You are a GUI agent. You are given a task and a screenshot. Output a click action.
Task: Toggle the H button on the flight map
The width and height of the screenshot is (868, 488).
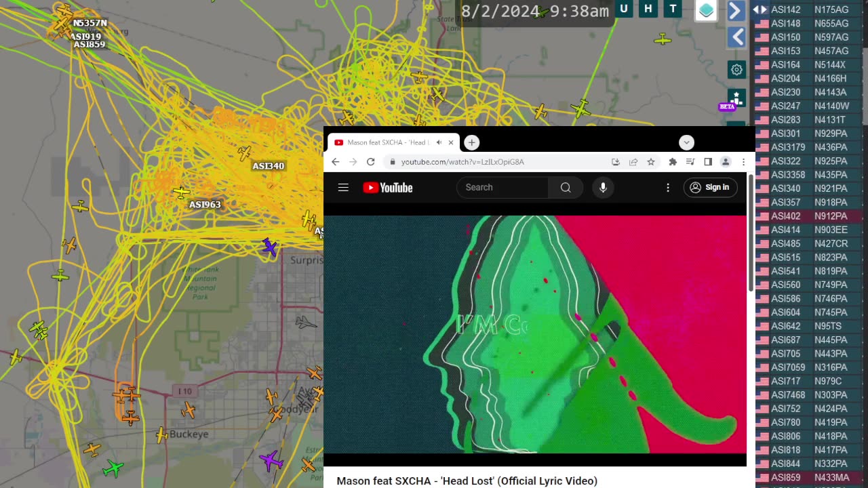pyautogui.click(x=648, y=9)
